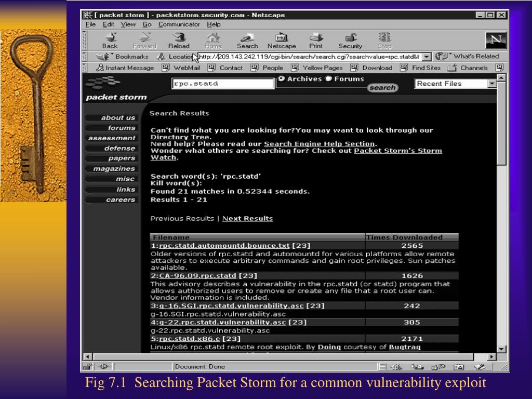Follow the Bugtraq link
Viewport: 532px width, 399px height.
click(404, 347)
